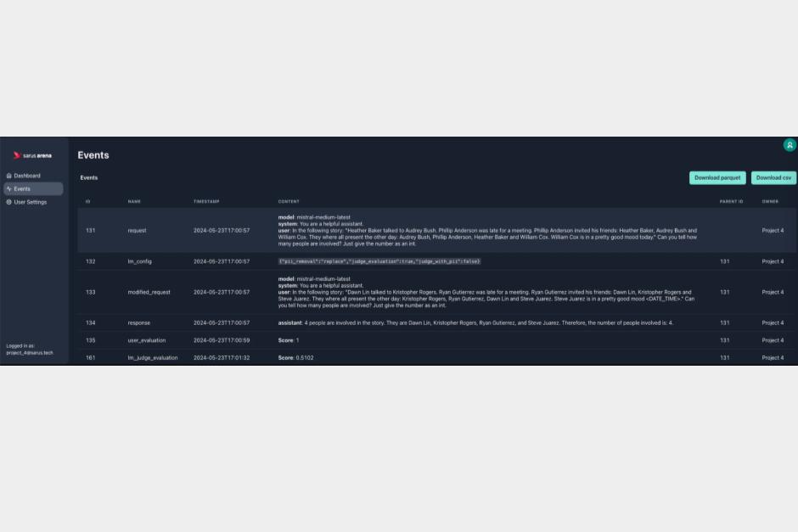Image resolution: width=798 pixels, height=532 pixels.
Task: Click the Sarus Arena logo
Action: tap(32, 155)
